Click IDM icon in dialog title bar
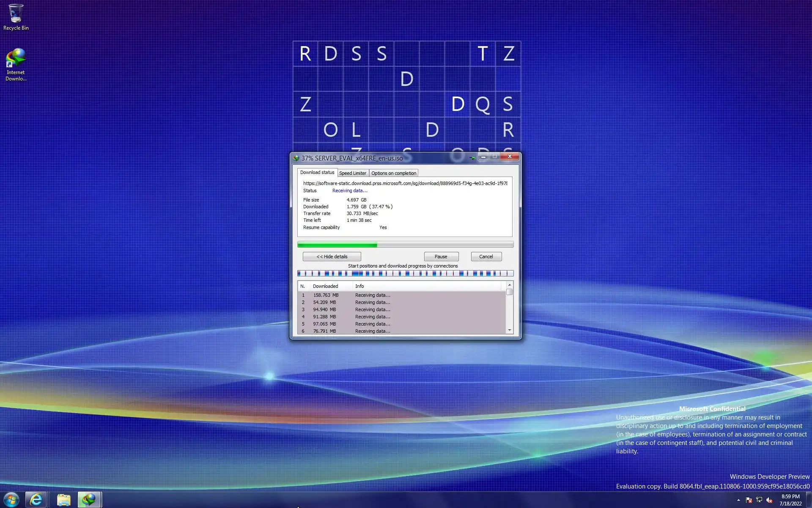 click(296, 158)
